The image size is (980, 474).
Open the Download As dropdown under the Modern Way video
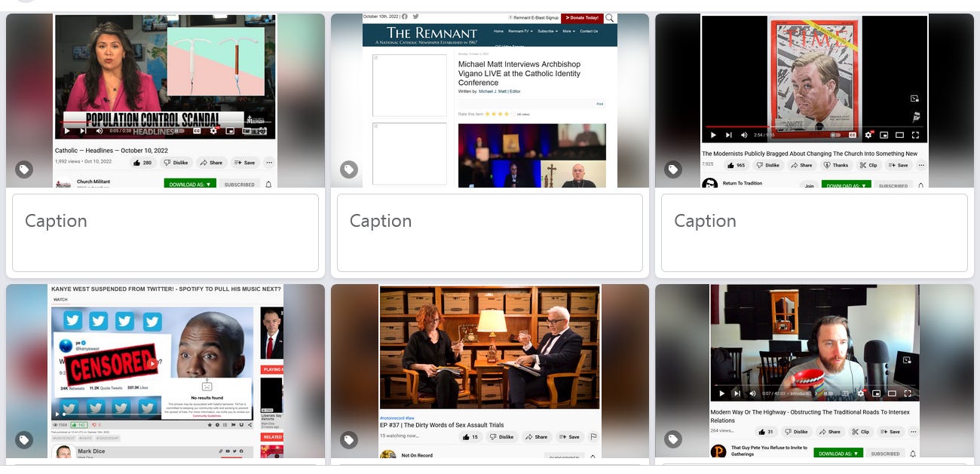[838, 454]
